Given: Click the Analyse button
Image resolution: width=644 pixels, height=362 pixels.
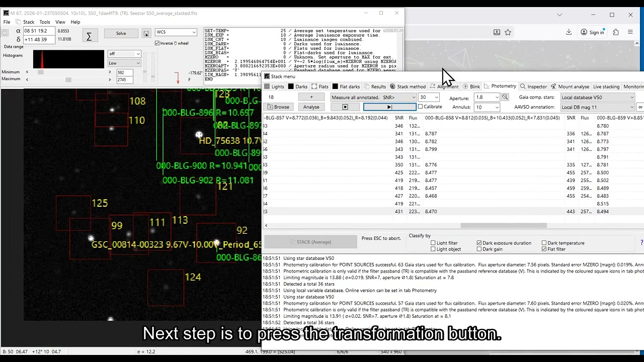Looking at the screenshot, I should click(x=311, y=107).
